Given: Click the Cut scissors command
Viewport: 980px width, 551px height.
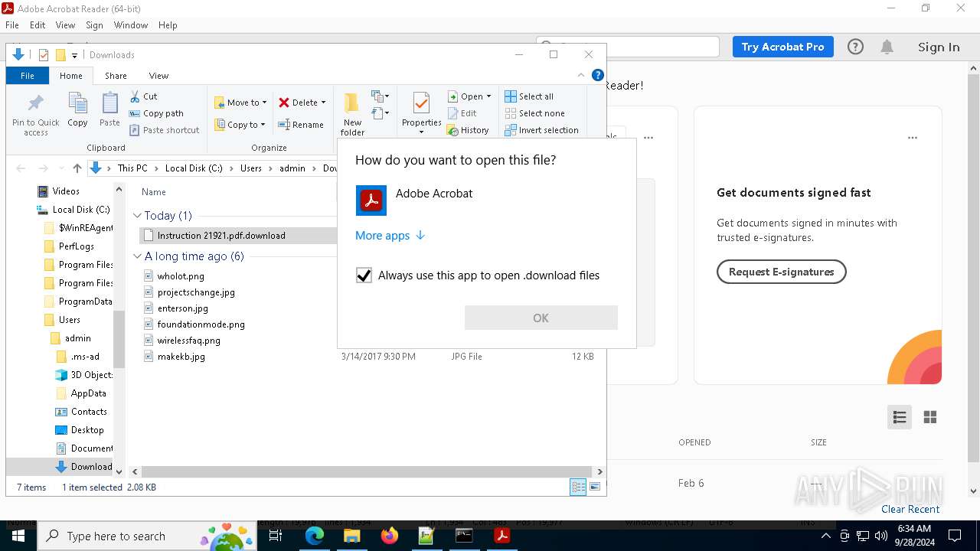Looking at the screenshot, I should click(x=143, y=96).
